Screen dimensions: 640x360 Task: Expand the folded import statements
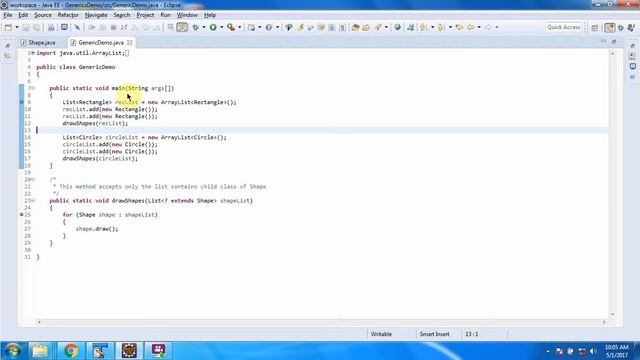pos(33,53)
